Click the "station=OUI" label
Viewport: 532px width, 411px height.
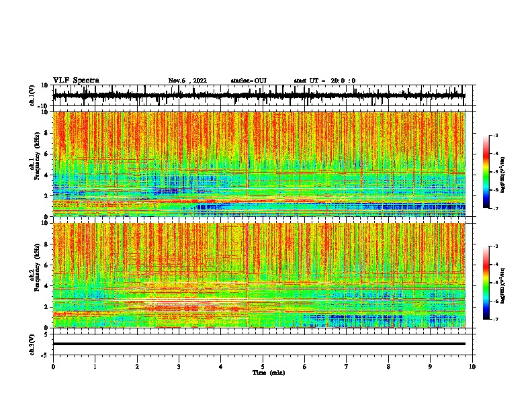pyautogui.click(x=249, y=81)
